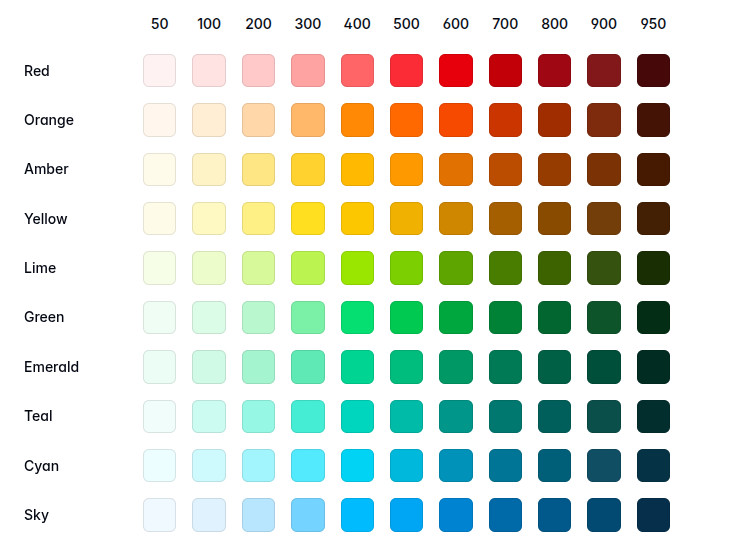Click the 500 column header

click(x=406, y=24)
